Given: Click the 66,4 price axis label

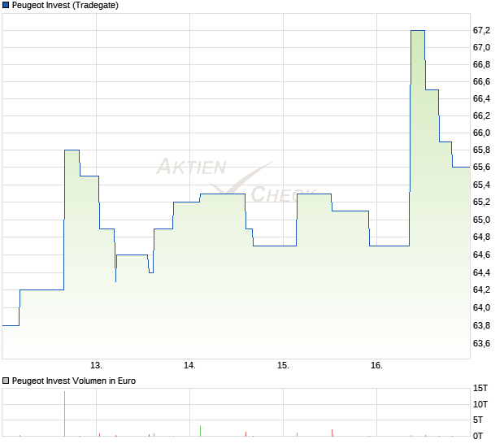Looking at the screenshot, I should [481, 98].
